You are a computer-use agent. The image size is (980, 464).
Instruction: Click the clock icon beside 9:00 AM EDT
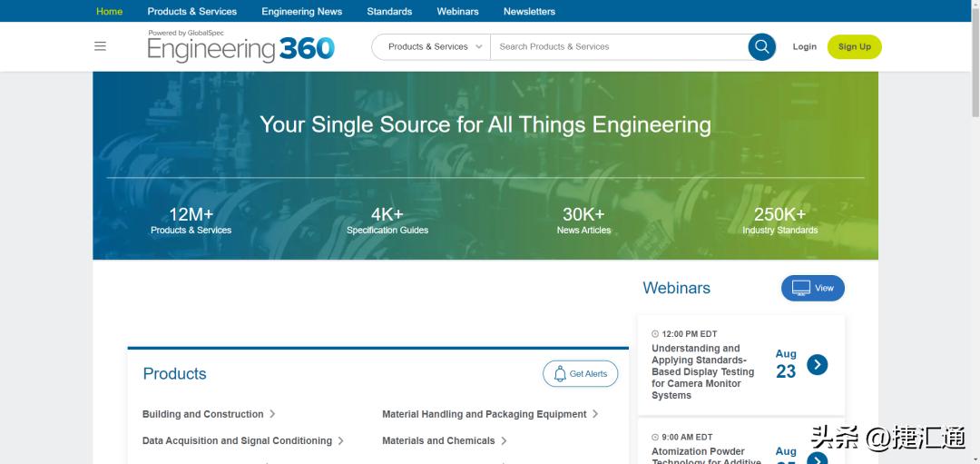tap(655, 437)
